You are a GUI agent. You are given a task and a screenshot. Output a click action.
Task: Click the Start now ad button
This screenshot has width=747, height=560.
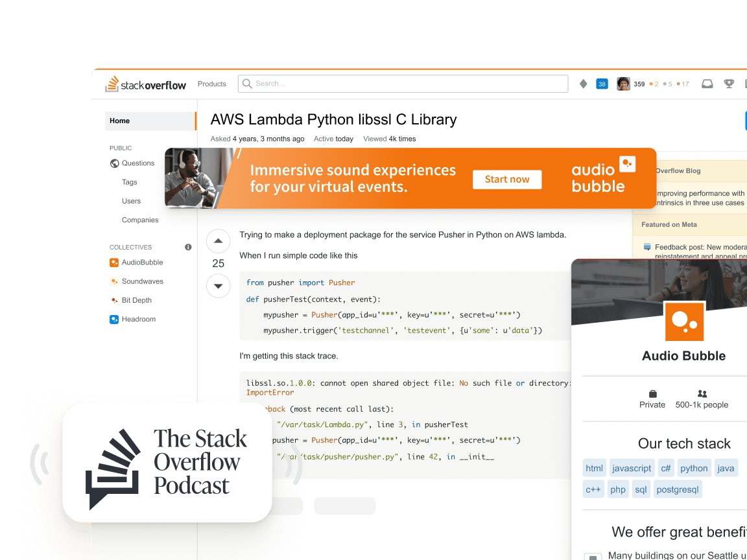point(507,180)
